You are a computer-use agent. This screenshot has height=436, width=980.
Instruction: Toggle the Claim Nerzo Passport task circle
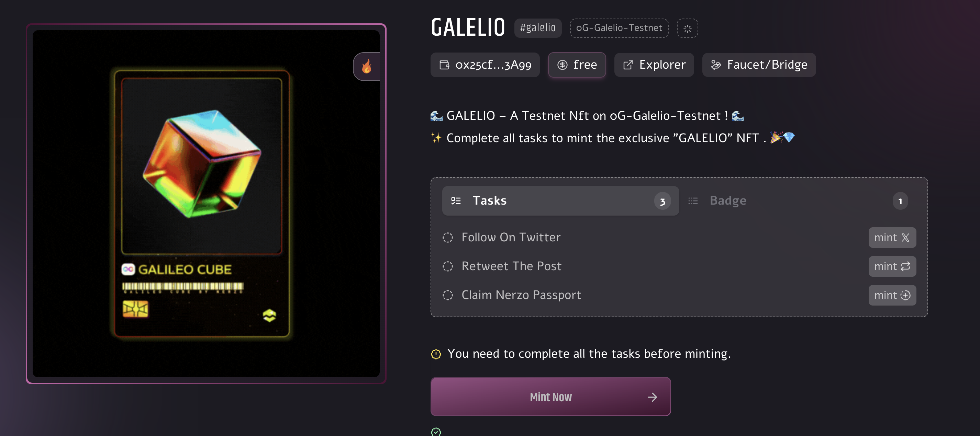(x=447, y=295)
